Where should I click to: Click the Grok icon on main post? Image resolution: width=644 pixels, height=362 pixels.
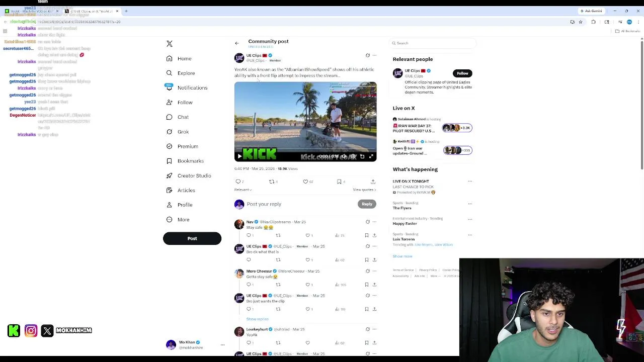(367, 55)
